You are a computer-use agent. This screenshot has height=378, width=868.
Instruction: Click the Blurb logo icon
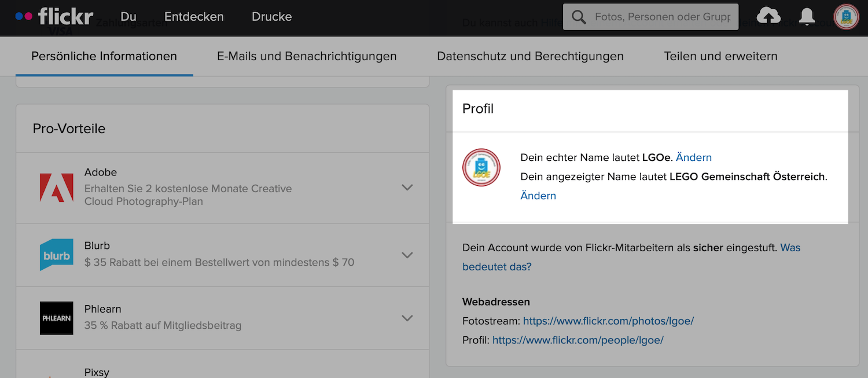pos(56,255)
